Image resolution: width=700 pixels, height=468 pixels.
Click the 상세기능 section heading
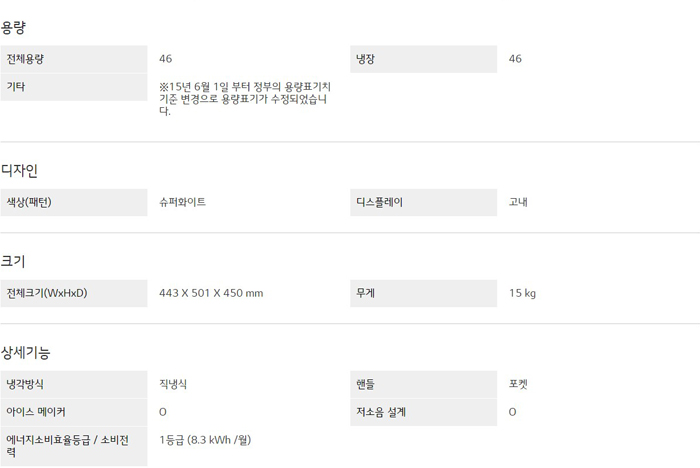[25, 352]
